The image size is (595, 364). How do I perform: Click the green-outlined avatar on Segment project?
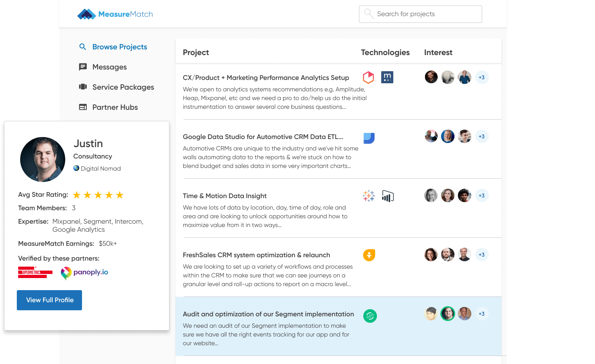(x=448, y=314)
